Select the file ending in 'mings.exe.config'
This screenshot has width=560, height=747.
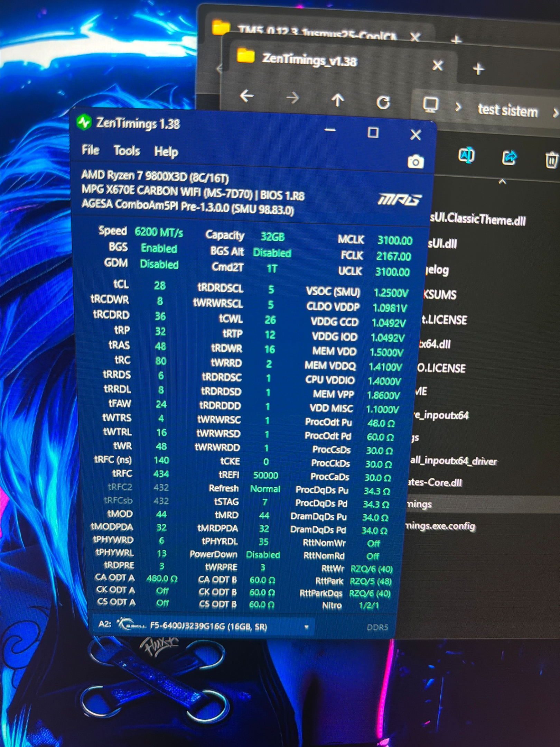coord(440,526)
